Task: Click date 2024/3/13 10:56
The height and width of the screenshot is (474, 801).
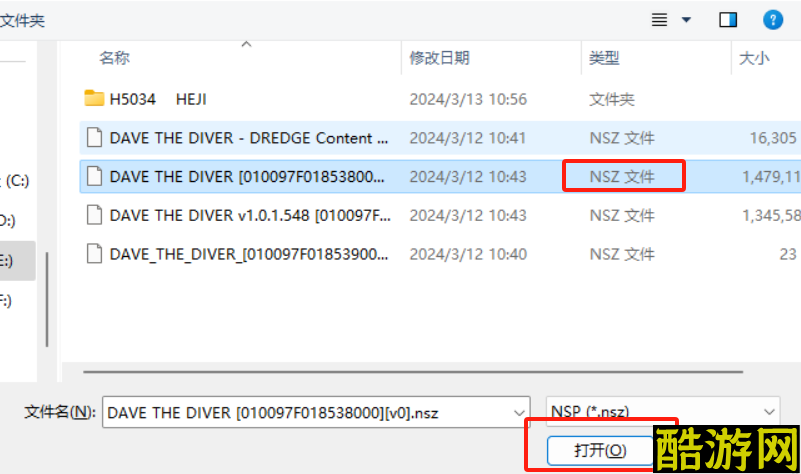Action: point(468,99)
